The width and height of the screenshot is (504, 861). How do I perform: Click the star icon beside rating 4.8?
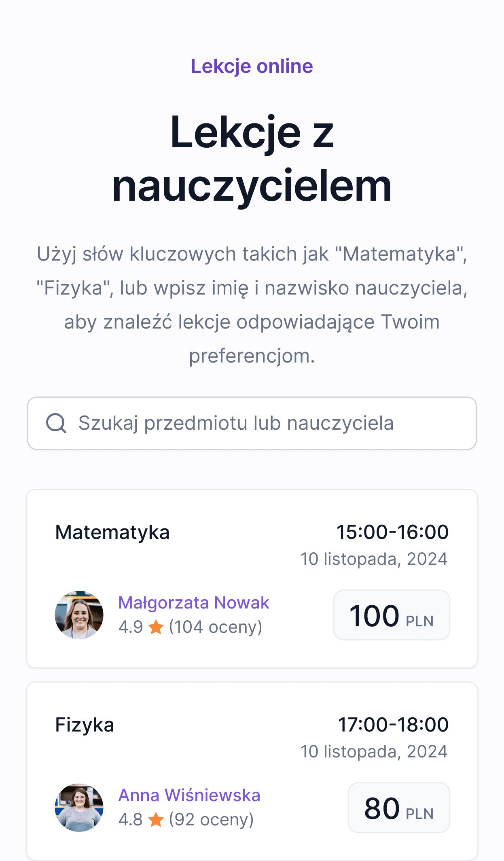tap(156, 820)
